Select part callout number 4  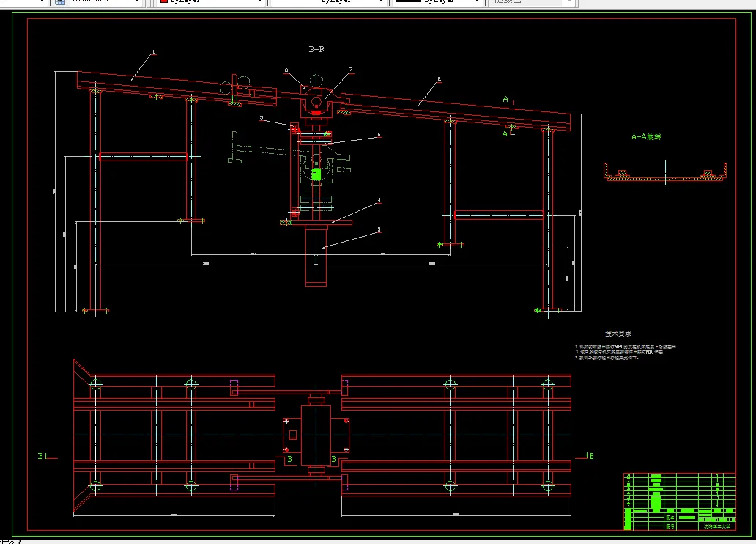coord(379,200)
